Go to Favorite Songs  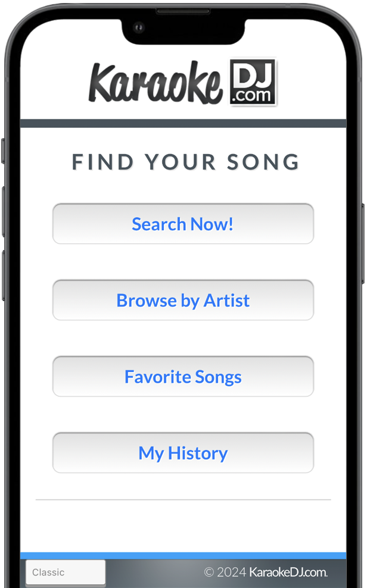tap(183, 377)
